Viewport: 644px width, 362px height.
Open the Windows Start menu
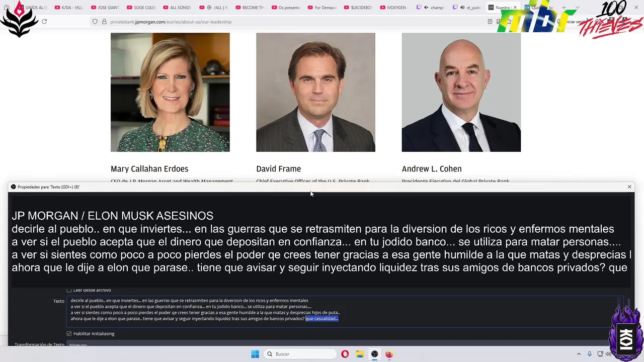click(255, 354)
